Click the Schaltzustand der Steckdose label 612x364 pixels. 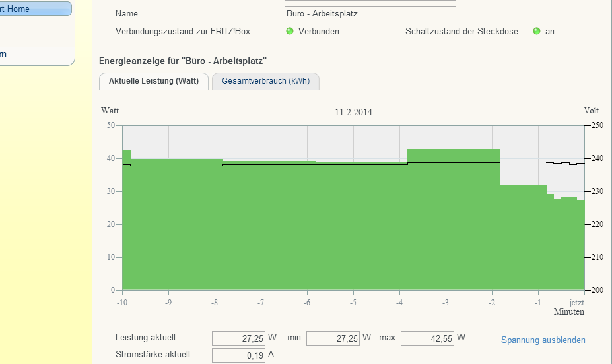point(461,31)
